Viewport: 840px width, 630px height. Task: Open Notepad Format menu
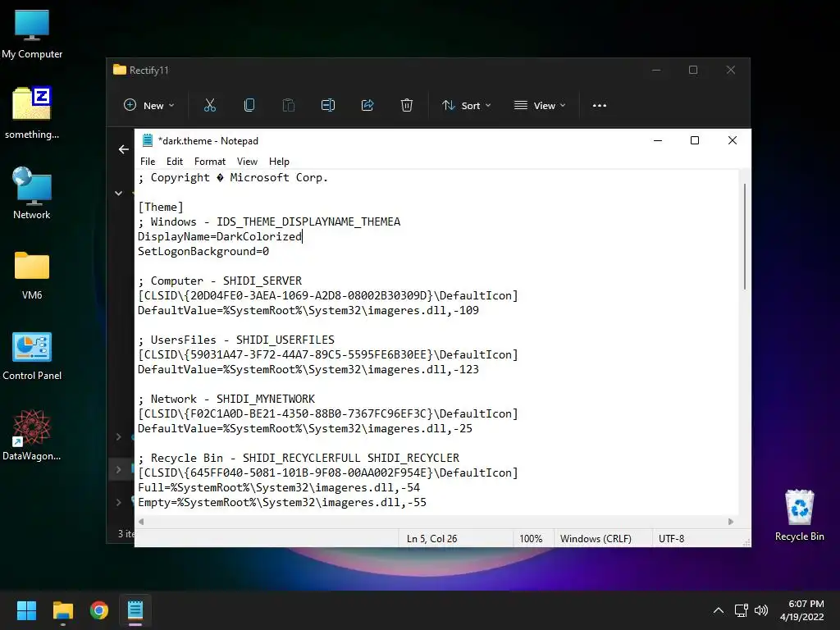click(x=209, y=162)
